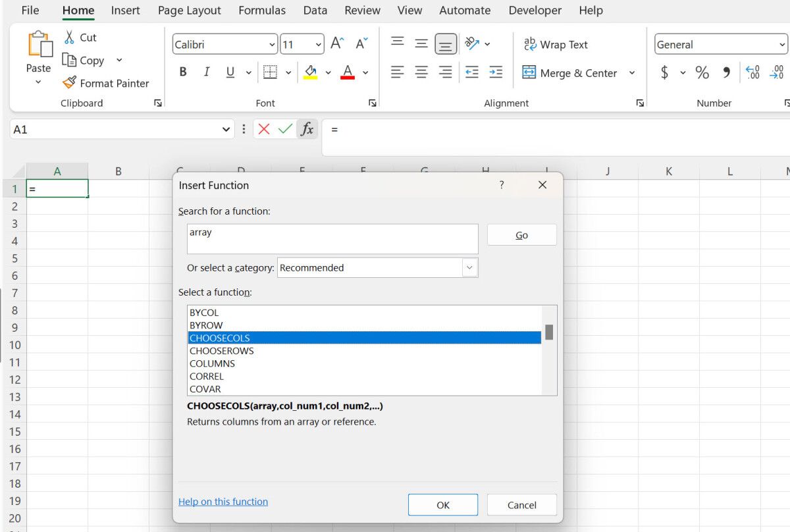Open the Formulas ribbon tab
This screenshot has width=790, height=532.
[x=262, y=11]
